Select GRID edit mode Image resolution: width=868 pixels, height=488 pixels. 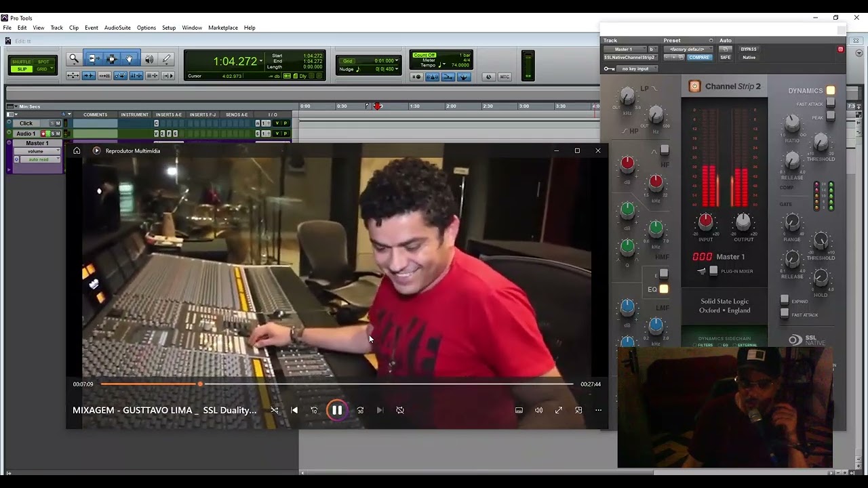[43, 69]
